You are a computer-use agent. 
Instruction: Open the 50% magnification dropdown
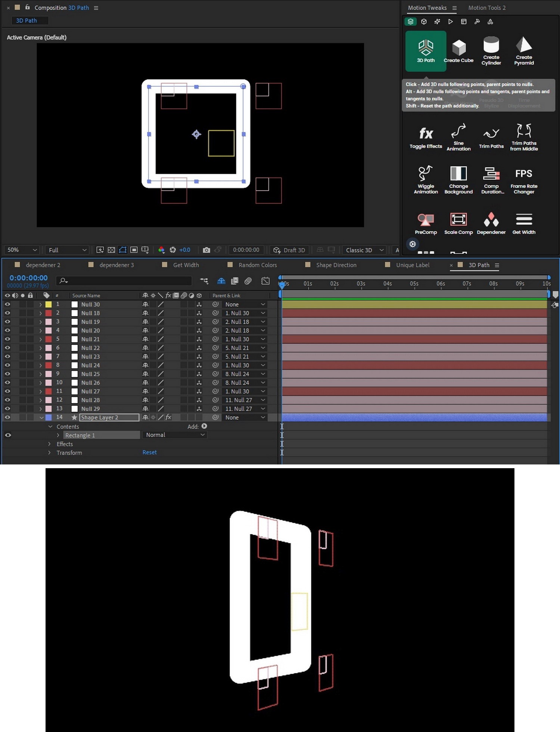(22, 250)
